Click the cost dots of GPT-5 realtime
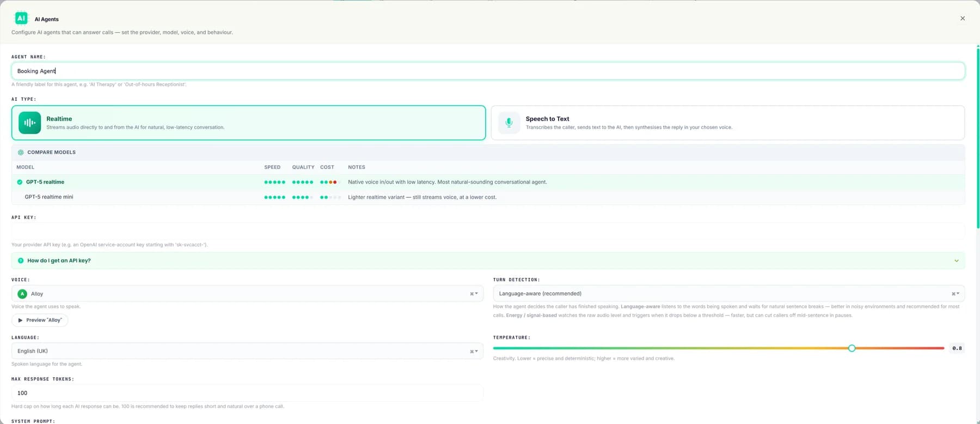 pos(330,182)
